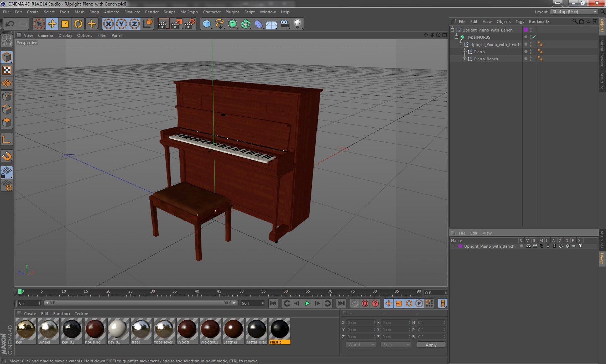The width and height of the screenshot is (606, 364).
Task: Toggle Z axis lock
Action: coord(134,24)
